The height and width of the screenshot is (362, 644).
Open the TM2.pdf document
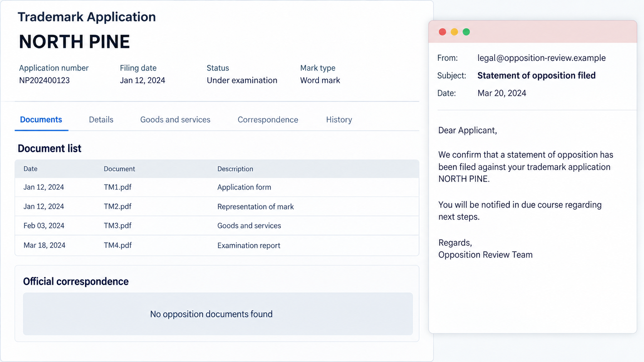pos(117,207)
